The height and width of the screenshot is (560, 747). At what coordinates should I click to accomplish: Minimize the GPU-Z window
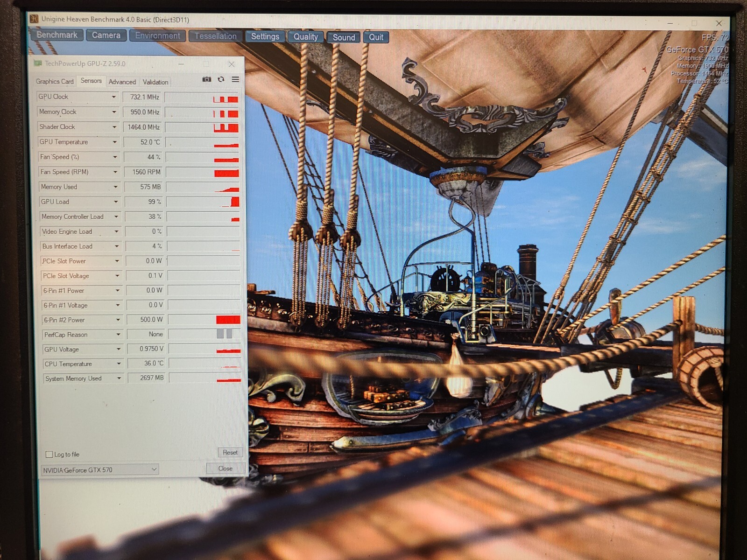point(181,63)
